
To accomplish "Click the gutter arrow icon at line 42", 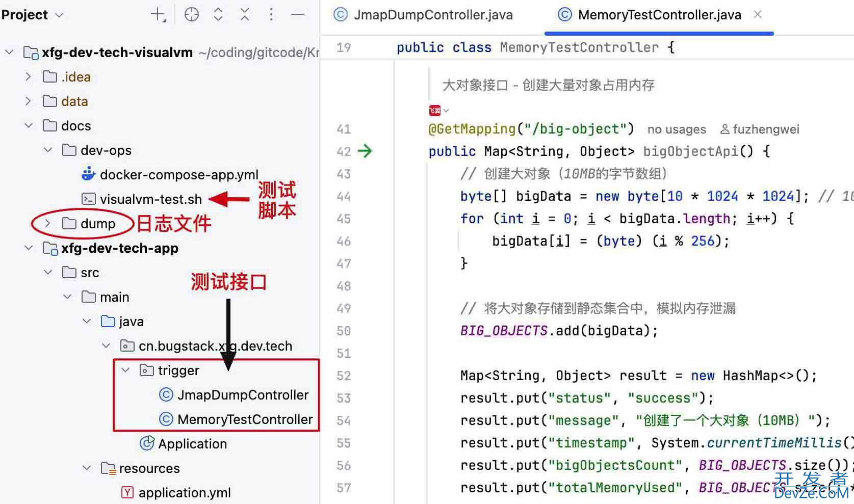I will pyautogui.click(x=365, y=151).
